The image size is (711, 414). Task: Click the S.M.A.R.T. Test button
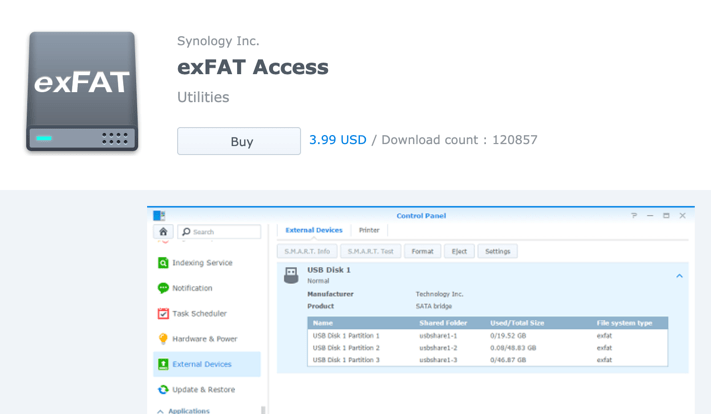(x=370, y=251)
